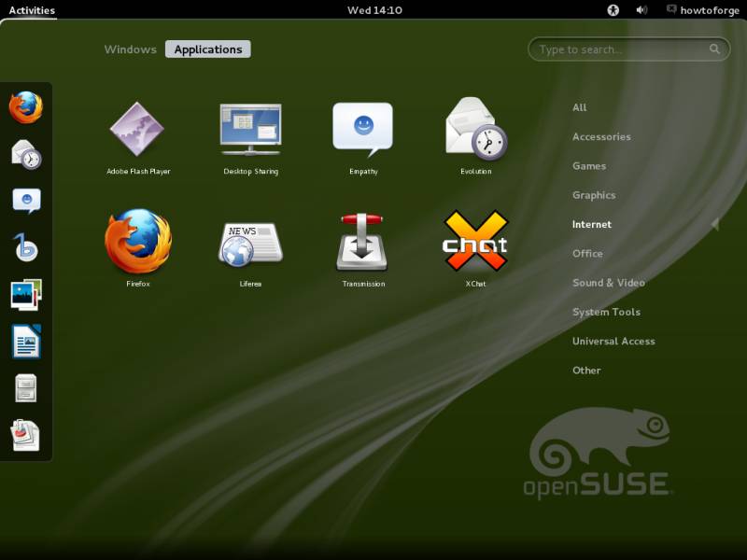Open the Universal Access menu in top bar
747x560 pixels.
tap(613, 10)
